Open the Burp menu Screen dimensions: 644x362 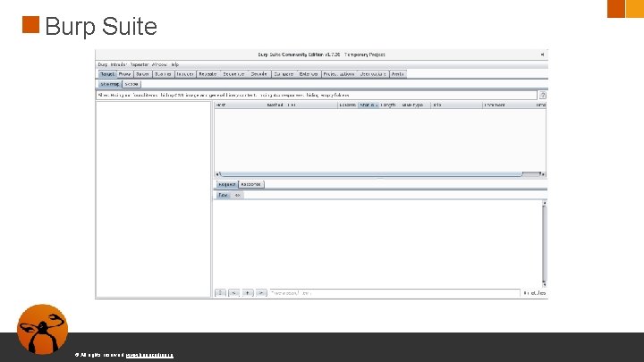click(x=102, y=65)
